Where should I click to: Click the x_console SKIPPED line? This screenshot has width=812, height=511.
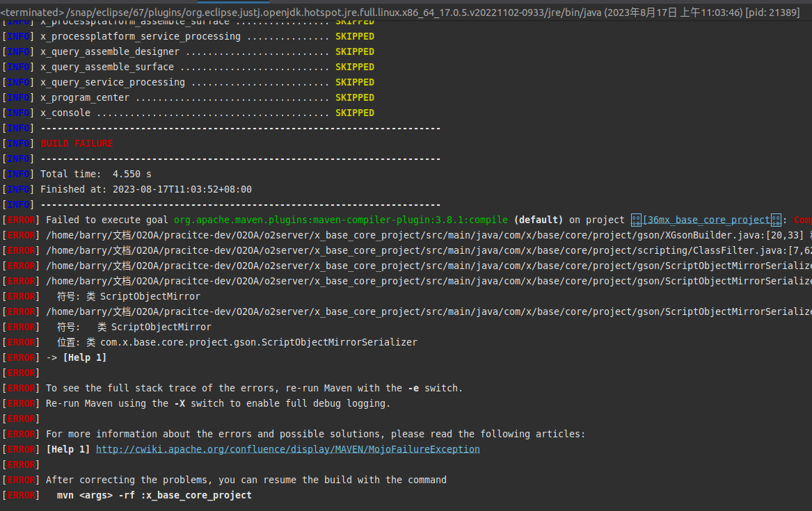pyautogui.click(x=207, y=113)
